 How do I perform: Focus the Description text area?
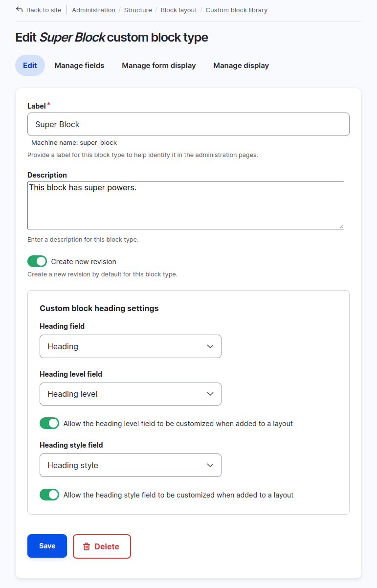(x=186, y=205)
